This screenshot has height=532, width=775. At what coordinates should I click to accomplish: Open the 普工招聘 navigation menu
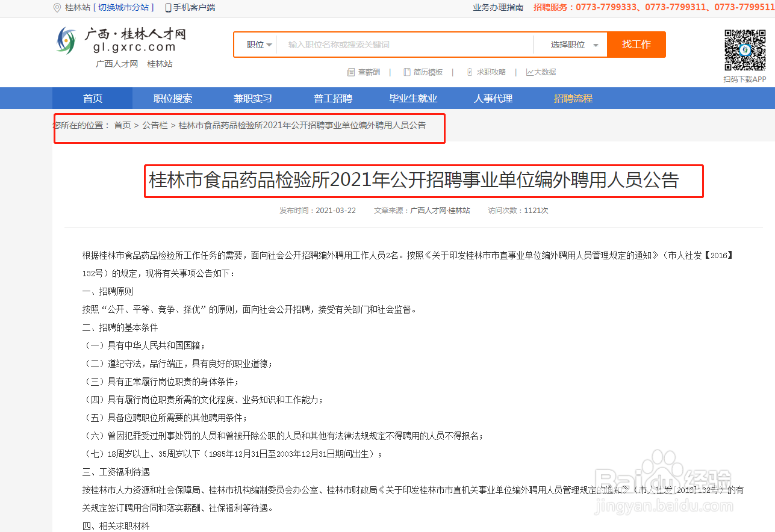tap(333, 98)
